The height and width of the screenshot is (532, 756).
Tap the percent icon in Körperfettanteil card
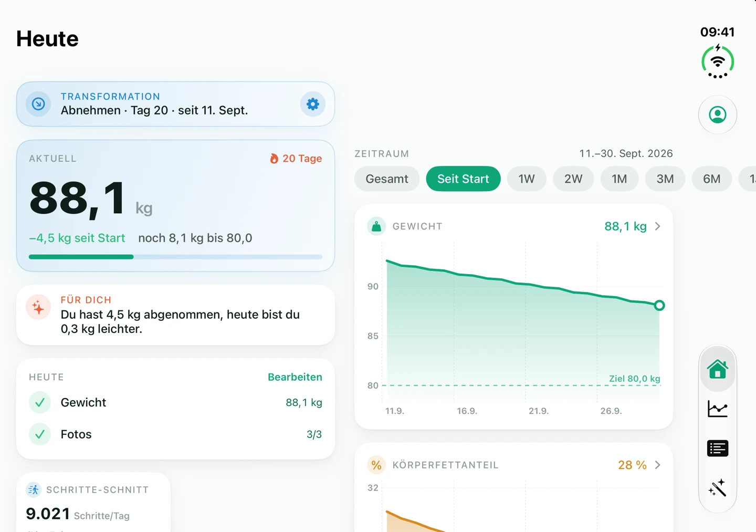[376, 465]
